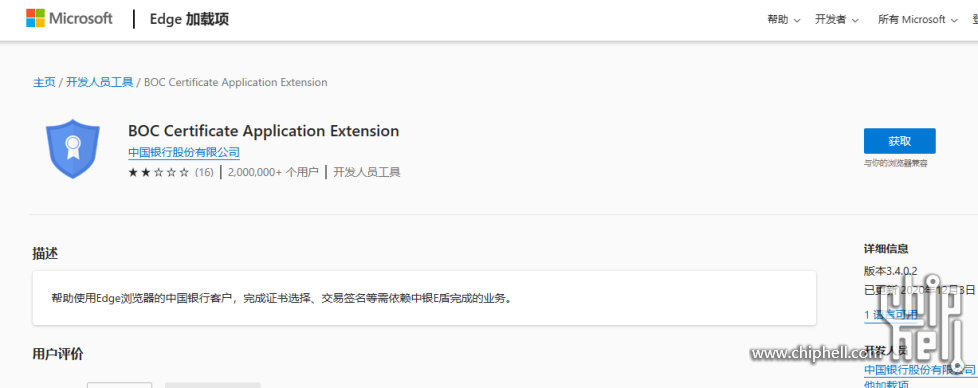Open the Edge 加载项 home title

[x=189, y=19]
